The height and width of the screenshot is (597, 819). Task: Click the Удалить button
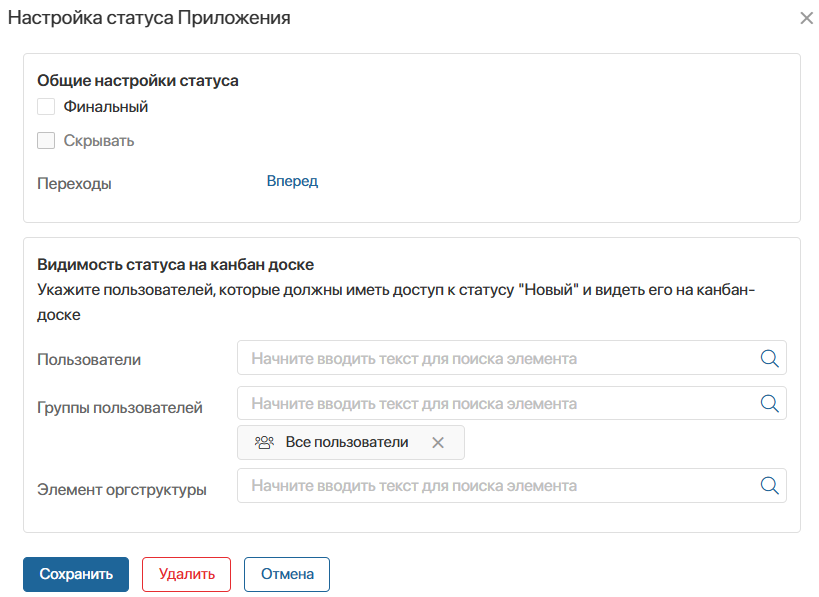point(186,574)
